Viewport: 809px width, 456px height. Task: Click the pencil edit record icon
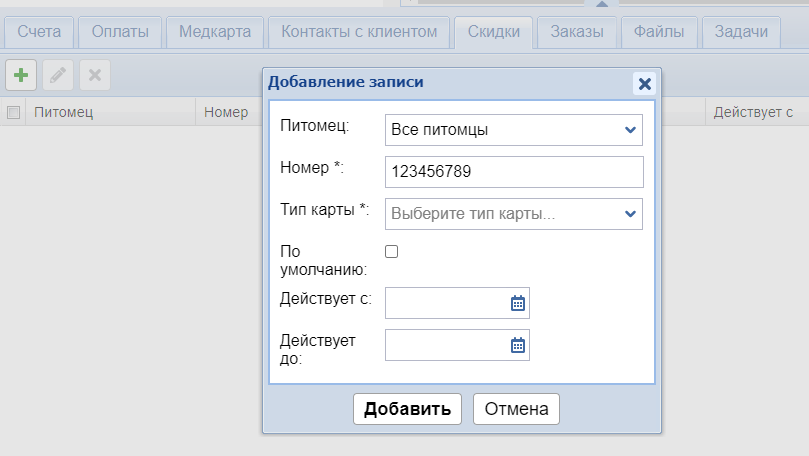(x=58, y=75)
